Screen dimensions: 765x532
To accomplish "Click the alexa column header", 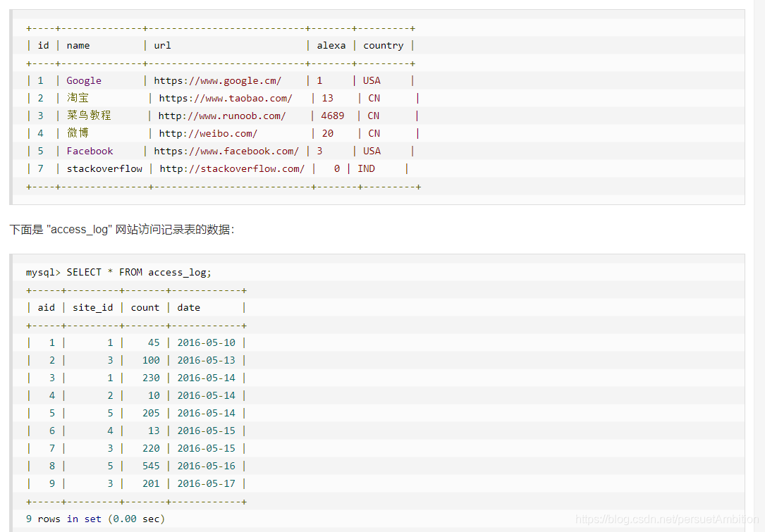I will click(x=331, y=45).
